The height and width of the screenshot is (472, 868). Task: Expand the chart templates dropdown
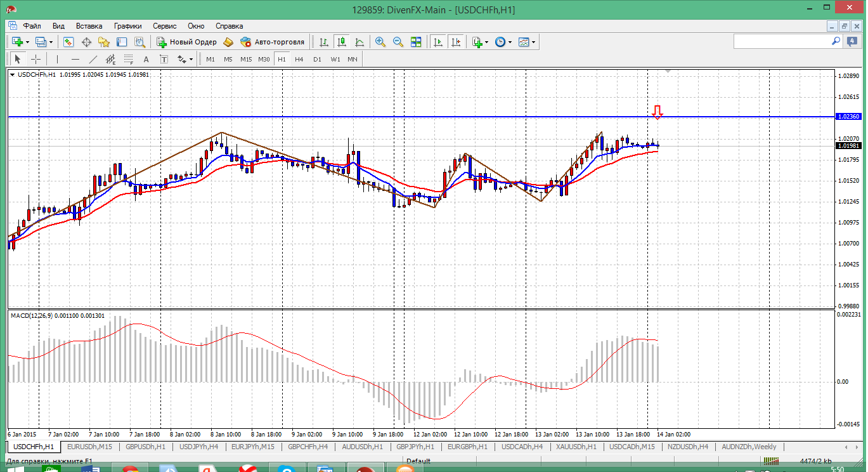click(533, 42)
